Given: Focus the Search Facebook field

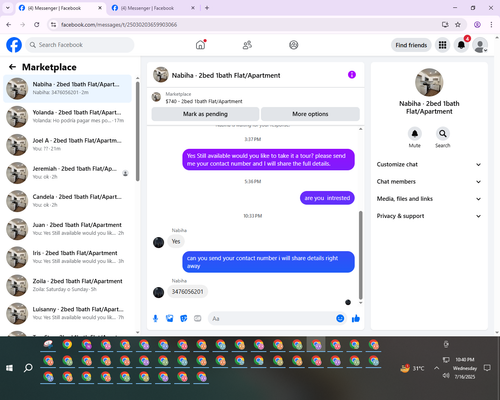Looking at the screenshot, I should (80, 45).
